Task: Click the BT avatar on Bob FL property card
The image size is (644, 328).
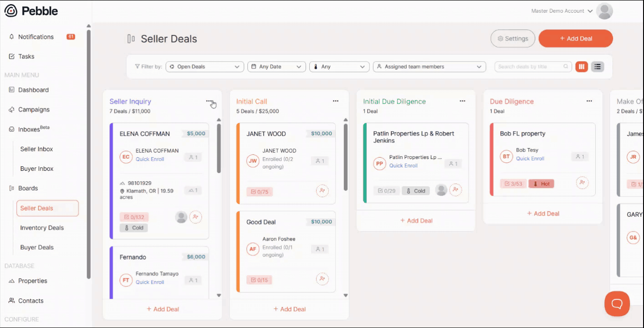Action: [506, 156]
